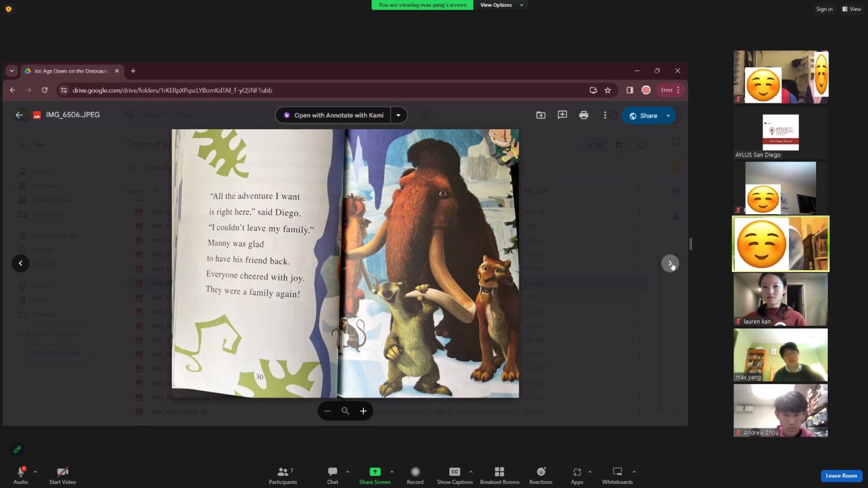Expand Show Captions options arrow

tap(471, 472)
